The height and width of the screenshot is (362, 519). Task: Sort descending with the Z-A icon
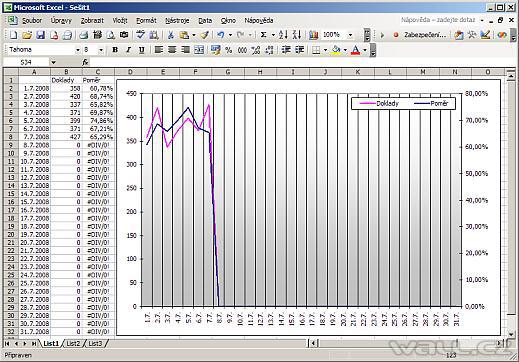pyautogui.click(x=296, y=35)
